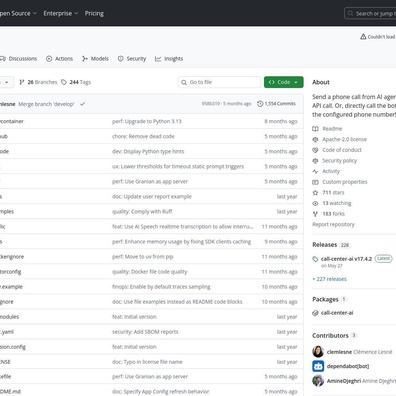This screenshot has width=396, height=396.
Task: Open commit 'quality: Docker file code quality'
Action: (150, 272)
